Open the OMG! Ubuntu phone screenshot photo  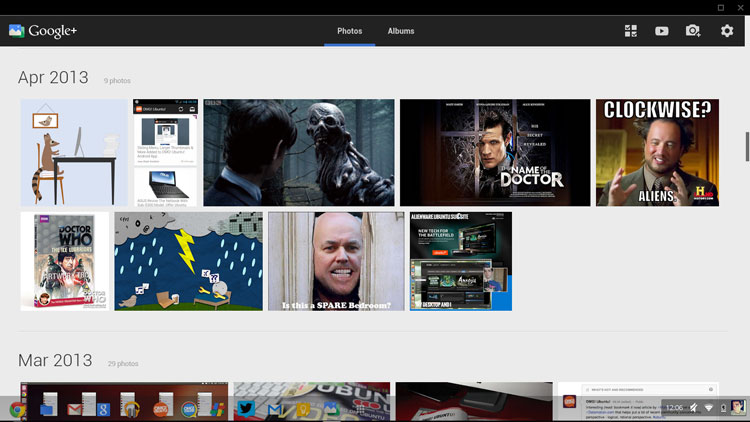coord(165,153)
